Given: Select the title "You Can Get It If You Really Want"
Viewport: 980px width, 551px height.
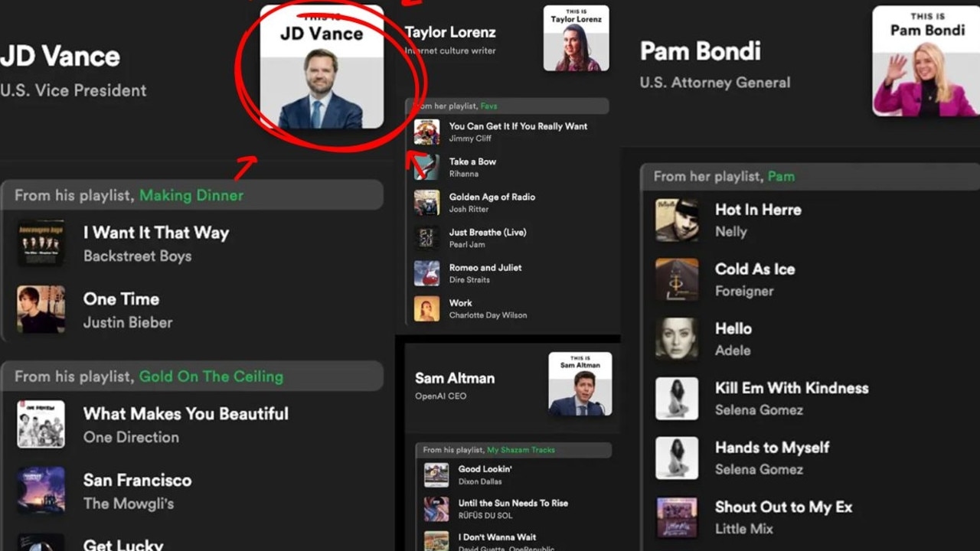Looking at the screenshot, I should (x=518, y=126).
